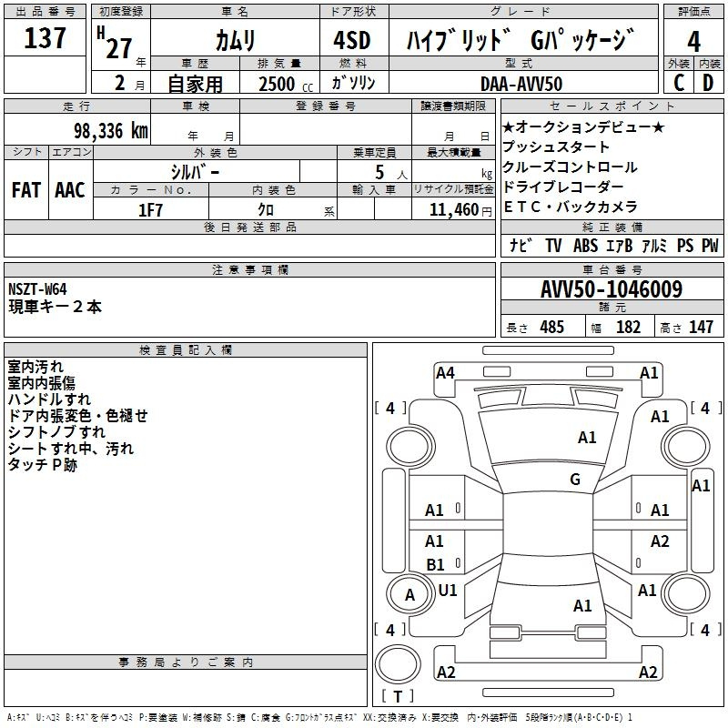
Task: Click the spare tire circle above T
Action: (x=398, y=664)
